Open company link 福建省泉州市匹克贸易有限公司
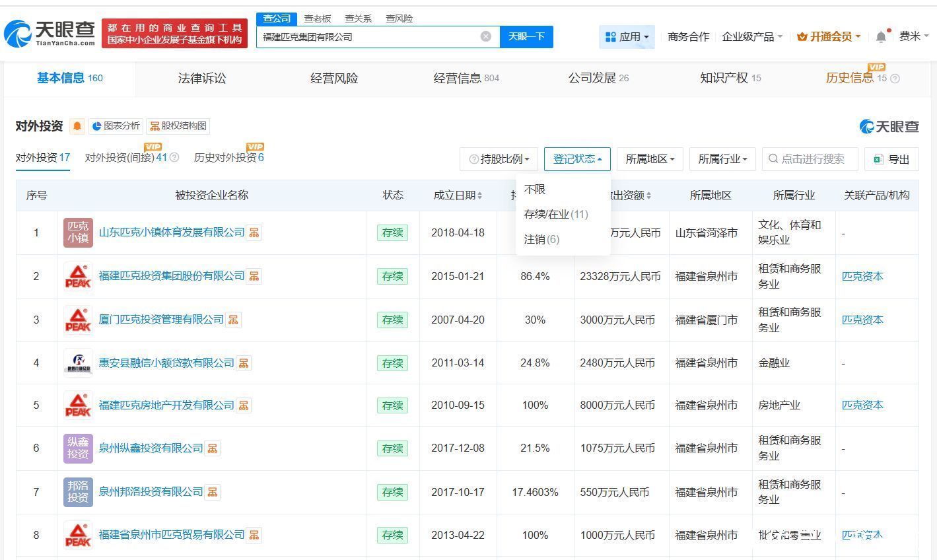Image resolution: width=937 pixels, height=560 pixels. tap(172, 535)
